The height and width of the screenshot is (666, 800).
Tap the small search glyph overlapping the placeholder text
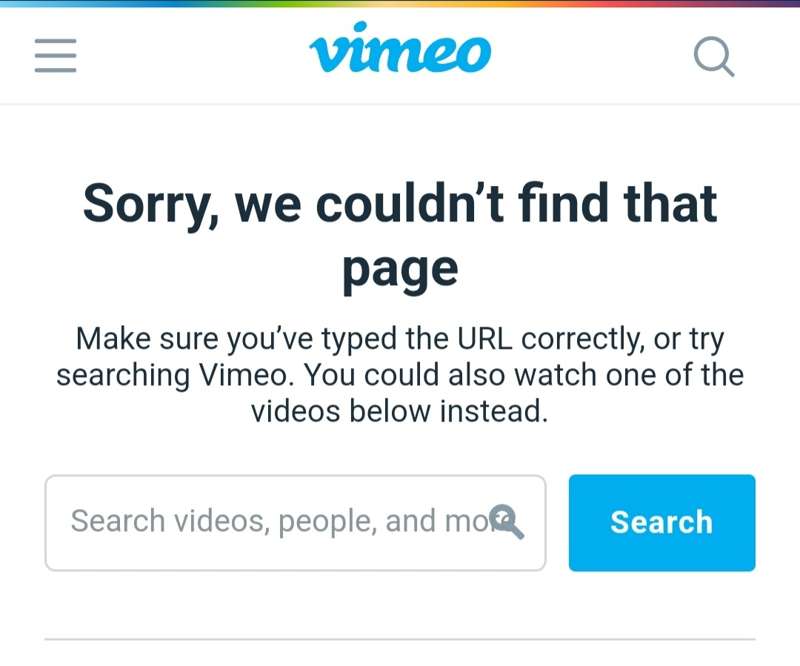point(506,522)
